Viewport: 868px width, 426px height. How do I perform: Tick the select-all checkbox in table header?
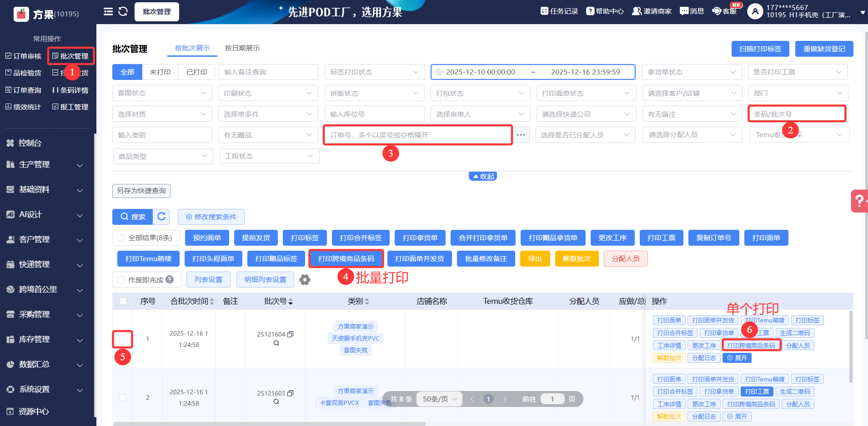pos(123,301)
